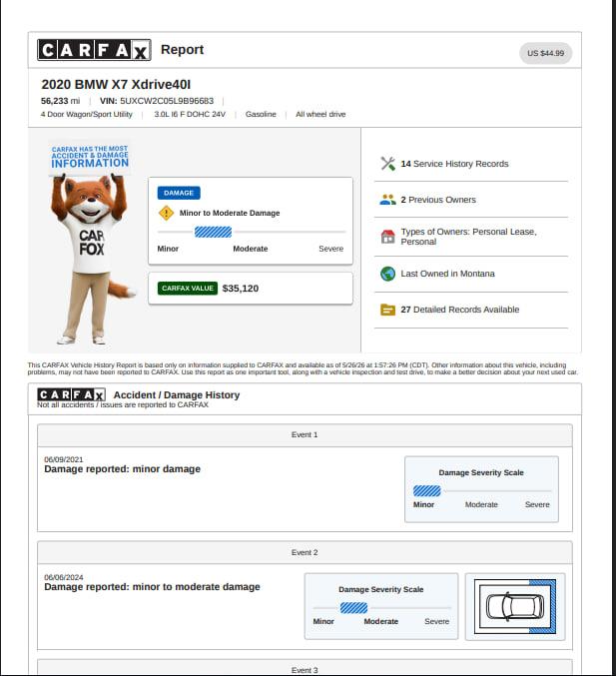
Task: Click the 06/09/2021 event date
Action: (x=63, y=459)
